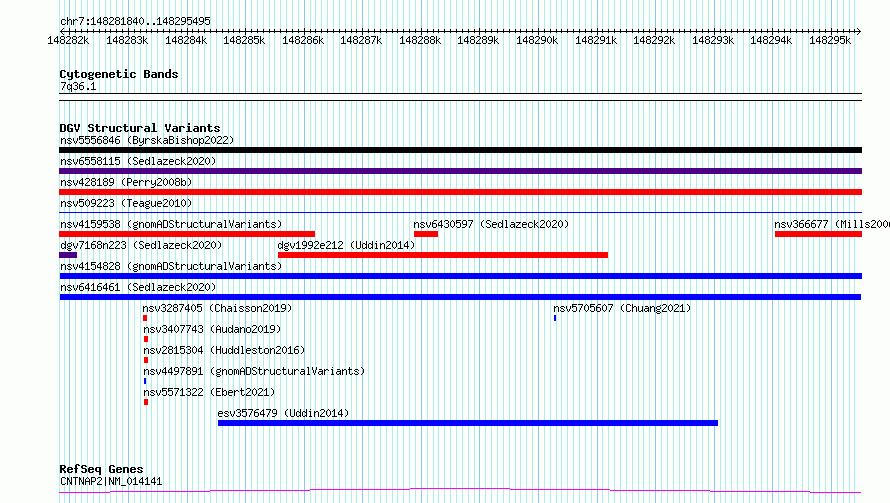Click the dgv1992e212 (Uddin2014) label

coord(346,245)
